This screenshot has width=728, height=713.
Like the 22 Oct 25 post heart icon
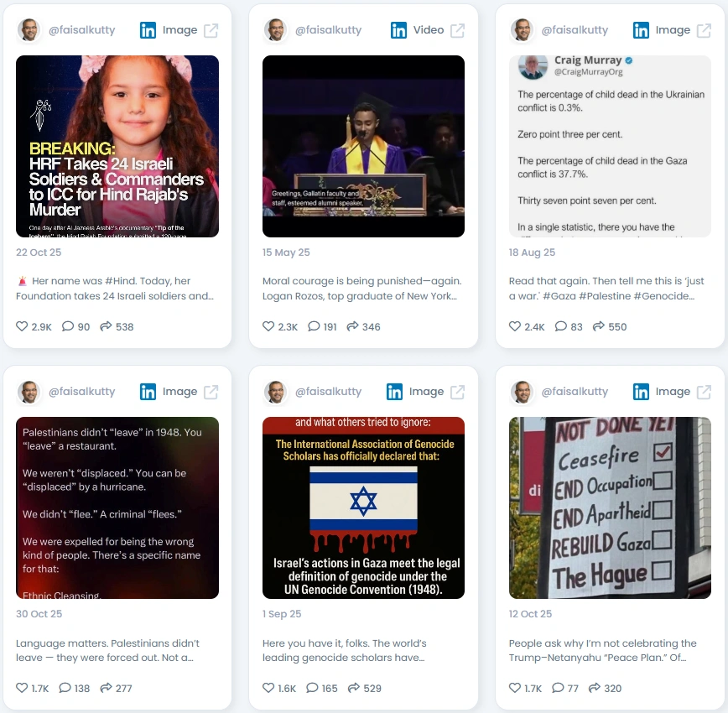pos(22,326)
